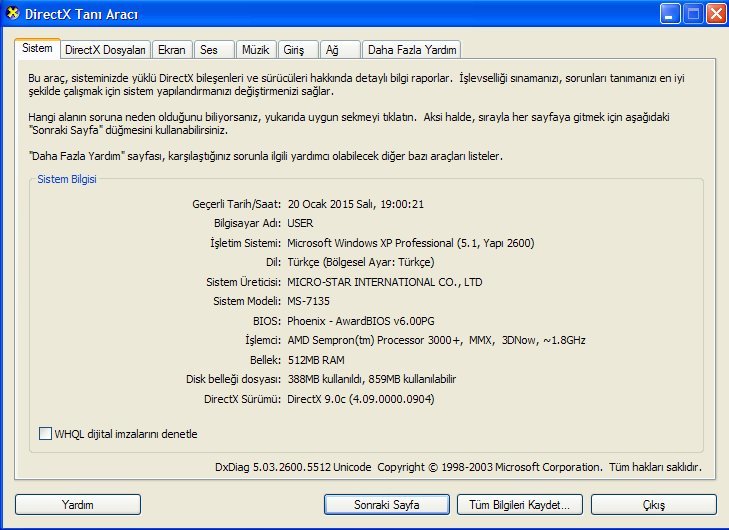The height and width of the screenshot is (530, 729).
Task: Open the Müzik tab
Action: pos(256,50)
